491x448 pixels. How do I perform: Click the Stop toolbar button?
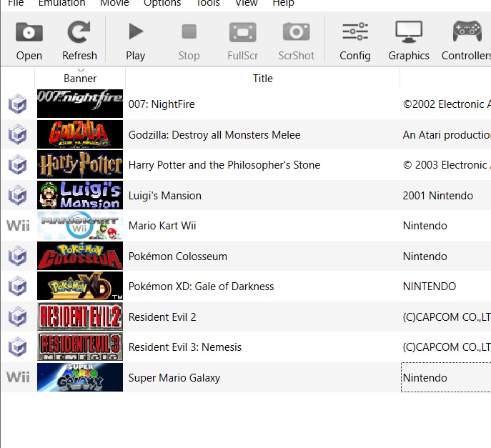[x=189, y=41]
